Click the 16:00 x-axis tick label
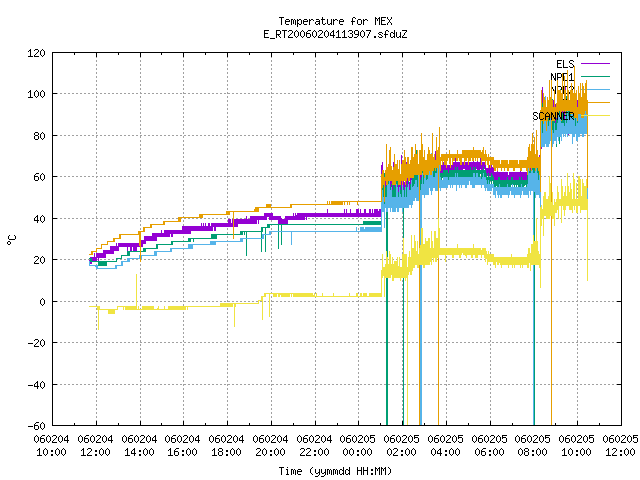Screen dimensions: 640x480 (182, 452)
